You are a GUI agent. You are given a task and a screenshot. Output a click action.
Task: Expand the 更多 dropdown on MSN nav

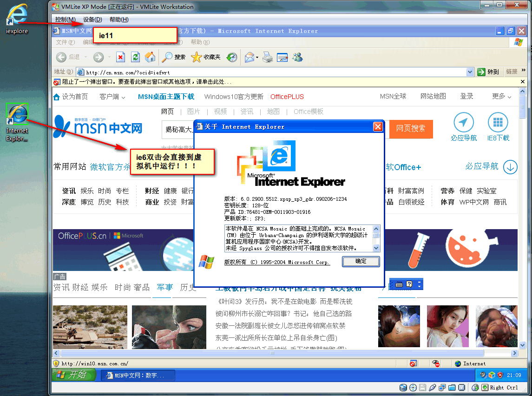(x=501, y=96)
